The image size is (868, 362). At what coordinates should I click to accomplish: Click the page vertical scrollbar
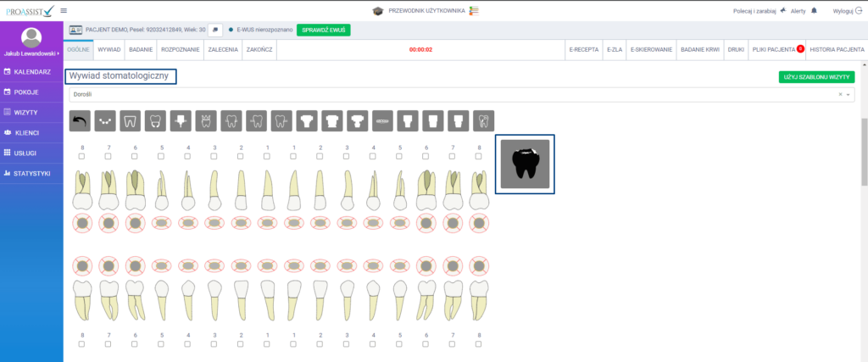862,153
